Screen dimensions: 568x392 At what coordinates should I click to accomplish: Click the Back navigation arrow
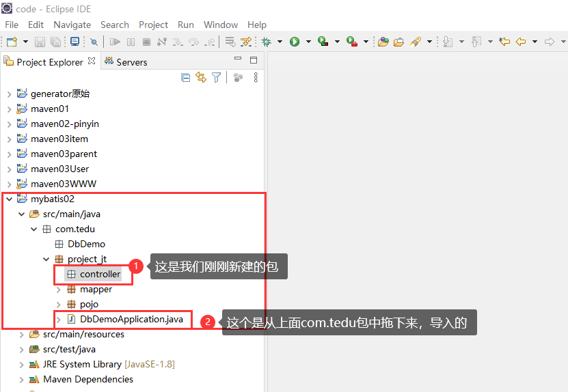click(x=521, y=42)
